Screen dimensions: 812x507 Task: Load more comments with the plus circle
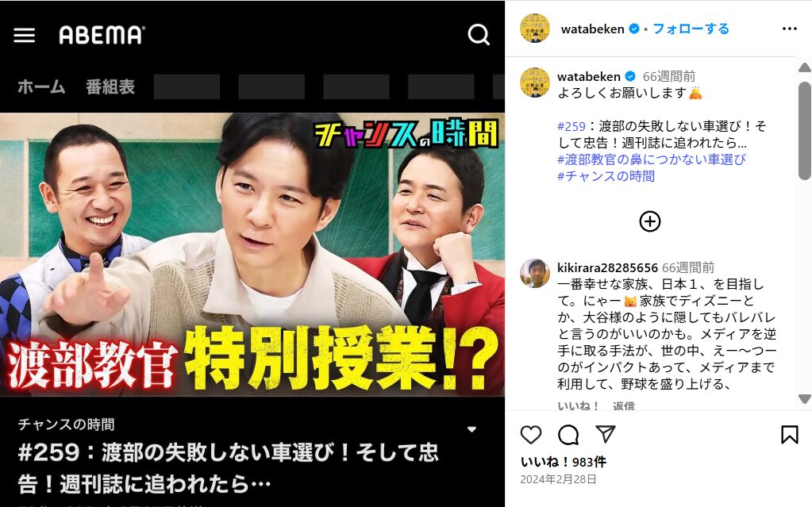649,221
